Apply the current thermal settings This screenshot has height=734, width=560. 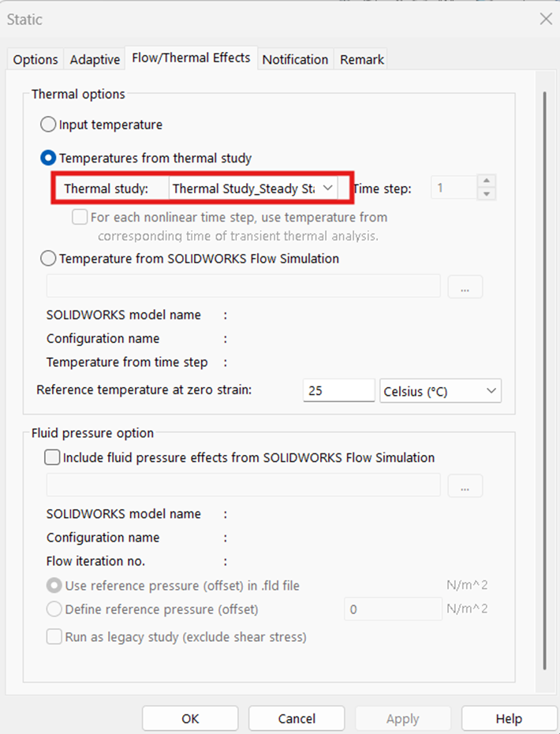(x=403, y=718)
